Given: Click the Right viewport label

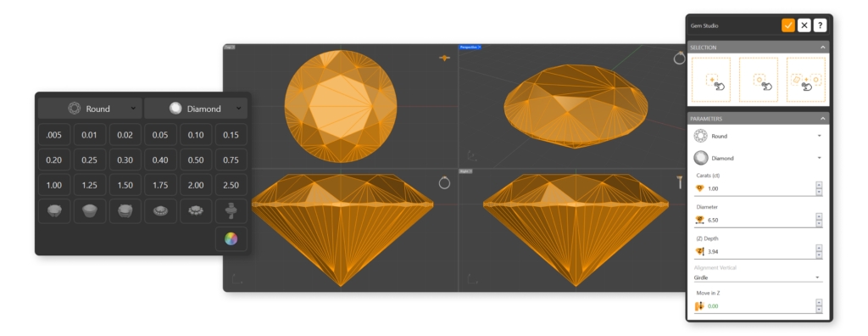Looking at the screenshot, I should [x=465, y=171].
